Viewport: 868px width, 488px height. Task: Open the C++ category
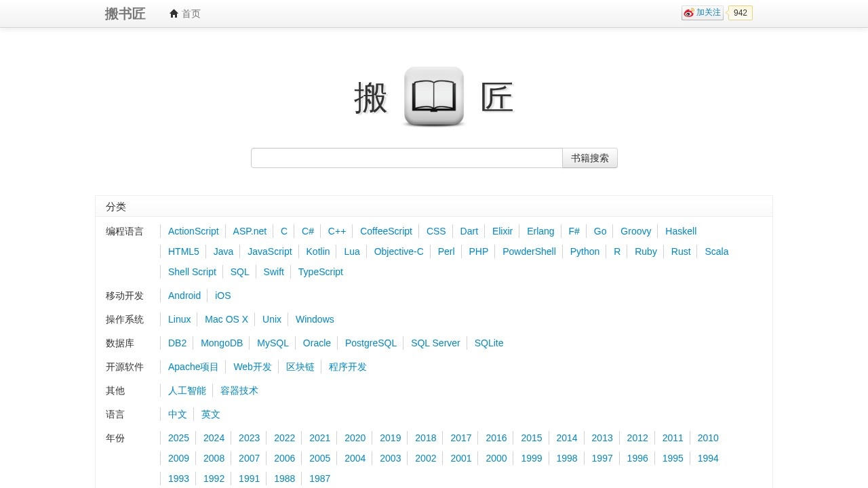point(337,231)
